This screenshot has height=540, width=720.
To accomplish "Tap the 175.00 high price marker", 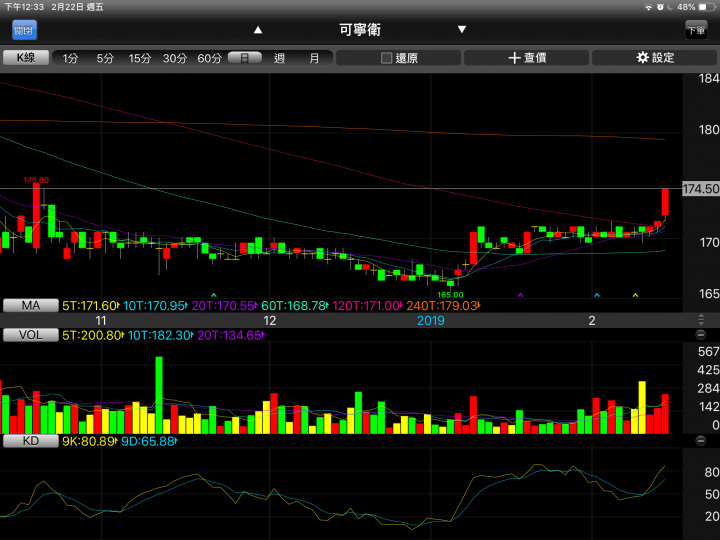I will [x=36, y=180].
